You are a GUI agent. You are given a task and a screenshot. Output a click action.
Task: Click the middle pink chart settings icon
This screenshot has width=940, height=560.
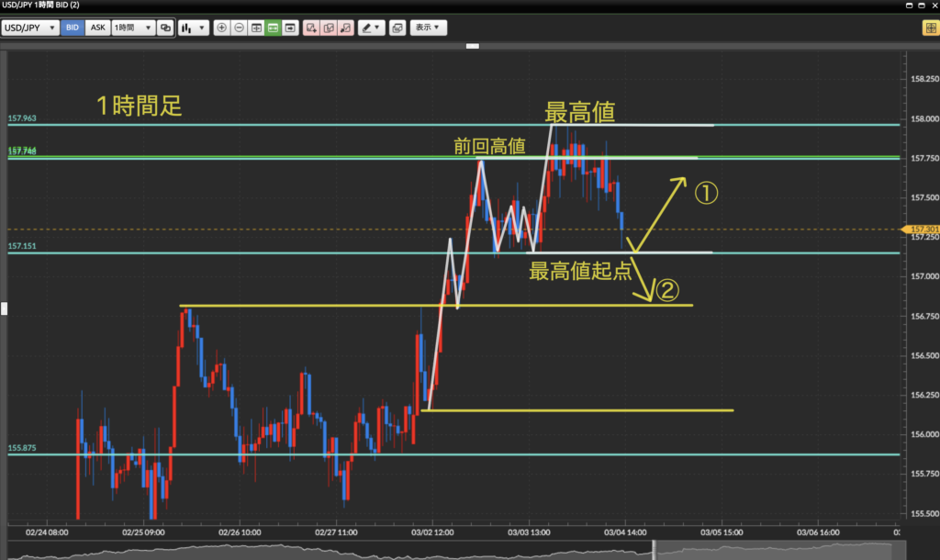click(329, 28)
